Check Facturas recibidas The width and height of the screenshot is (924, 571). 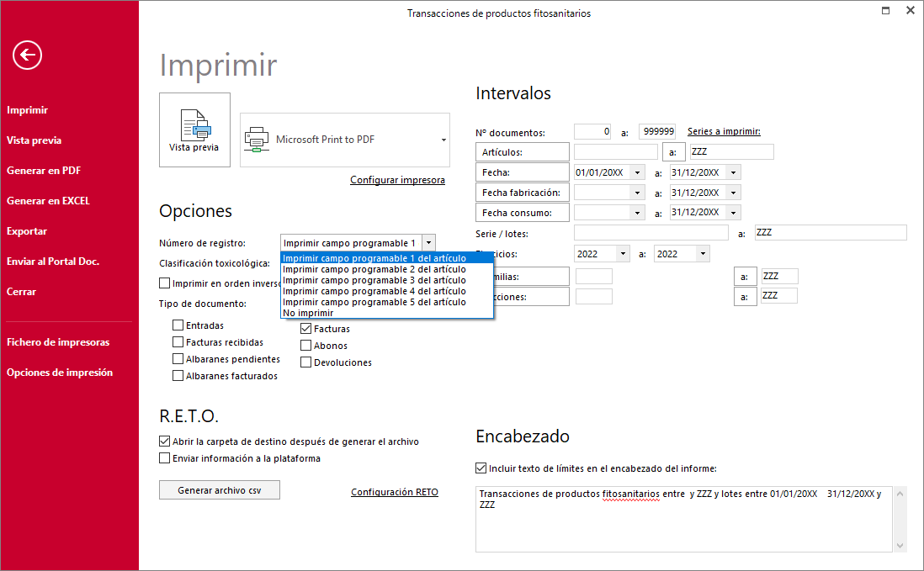click(x=178, y=342)
